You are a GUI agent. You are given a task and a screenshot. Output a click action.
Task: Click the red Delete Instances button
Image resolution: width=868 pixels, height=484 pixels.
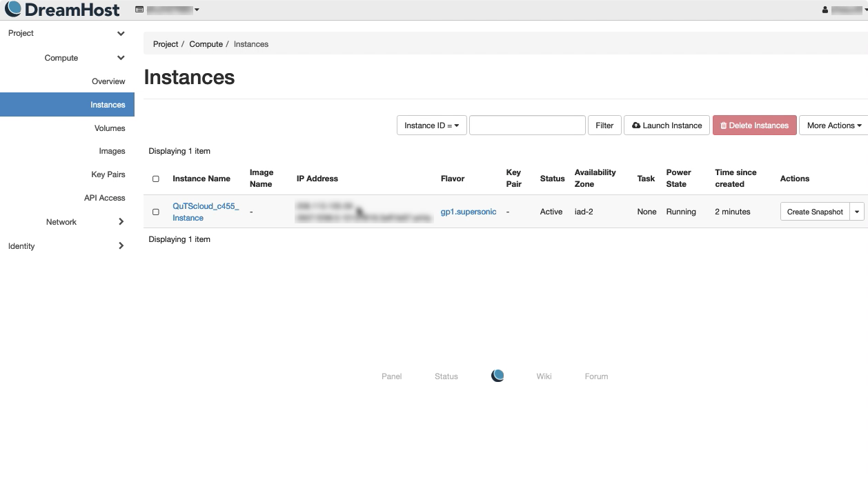click(x=754, y=125)
